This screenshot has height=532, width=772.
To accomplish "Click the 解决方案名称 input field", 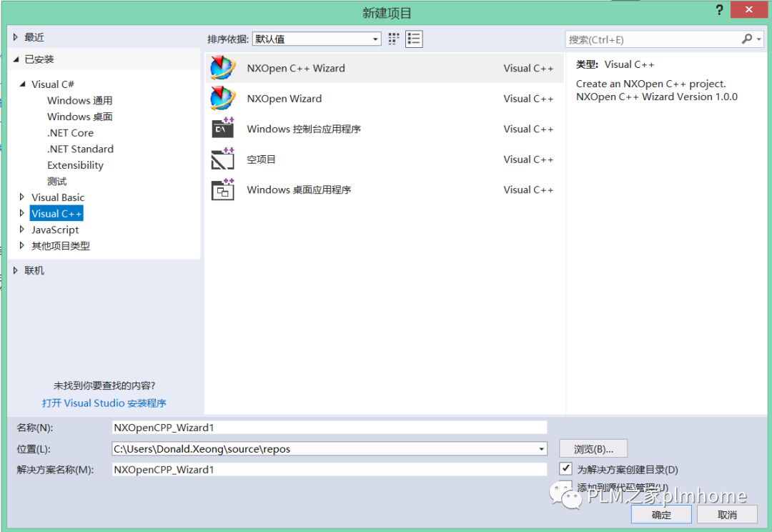I will pyautogui.click(x=330, y=470).
